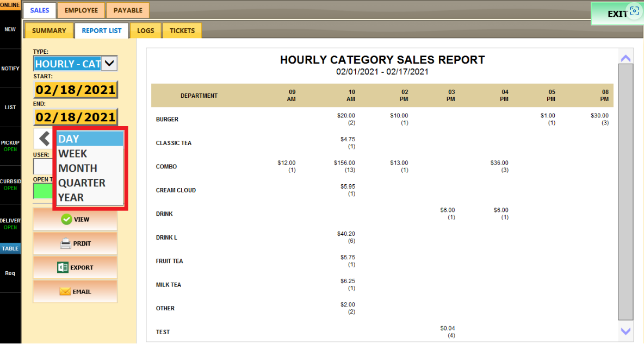Viewport: 644px width, 344px height.
Task: Click the envelope icon on Email
Action: pos(65,292)
